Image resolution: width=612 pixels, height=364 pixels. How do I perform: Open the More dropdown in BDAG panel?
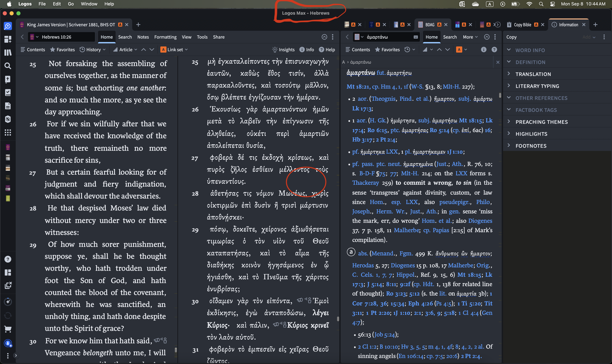click(x=470, y=37)
